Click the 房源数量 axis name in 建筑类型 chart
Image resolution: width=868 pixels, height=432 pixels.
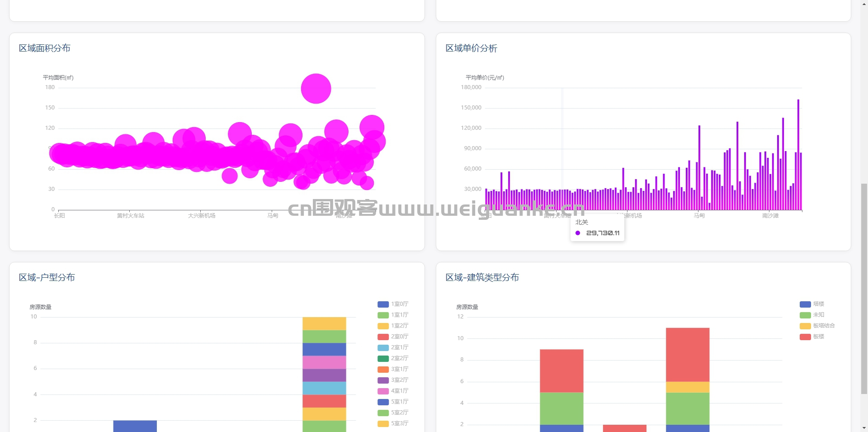click(467, 307)
